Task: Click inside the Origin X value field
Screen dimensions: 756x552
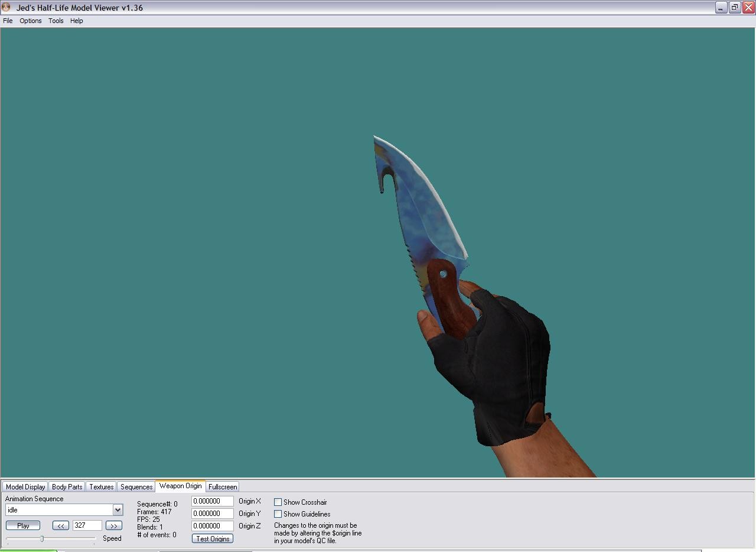Action: point(212,501)
